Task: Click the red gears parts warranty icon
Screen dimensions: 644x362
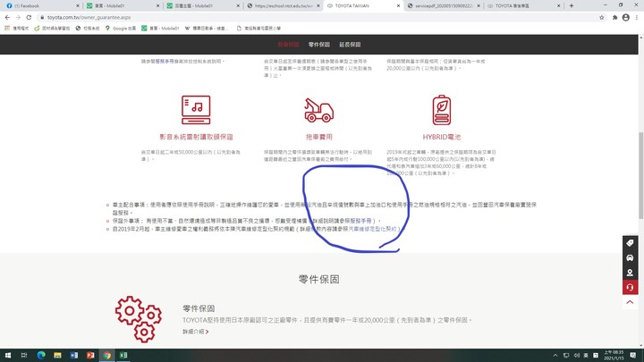Action: pos(139,319)
